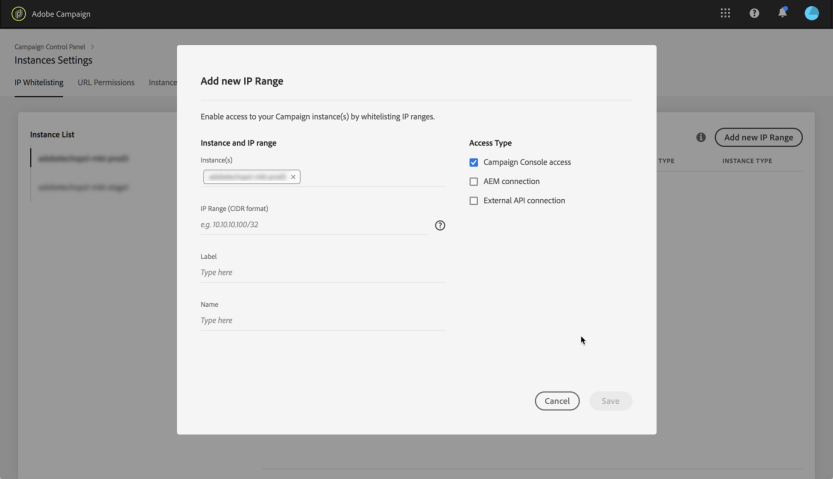This screenshot has width=833, height=479.
Task: Open the apps grid switcher
Action: click(725, 13)
